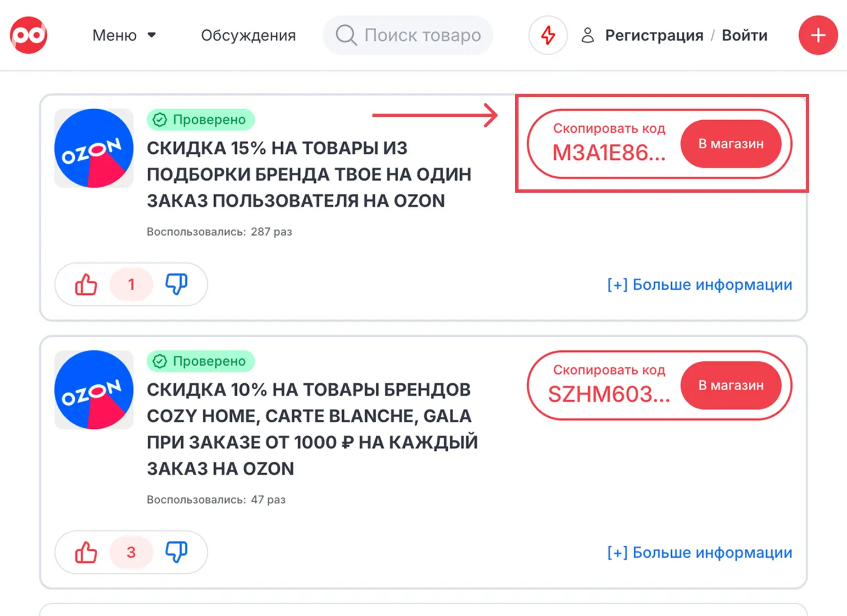Click the Ozon logo on first coupon
The image size is (847, 616).
(x=94, y=148)
